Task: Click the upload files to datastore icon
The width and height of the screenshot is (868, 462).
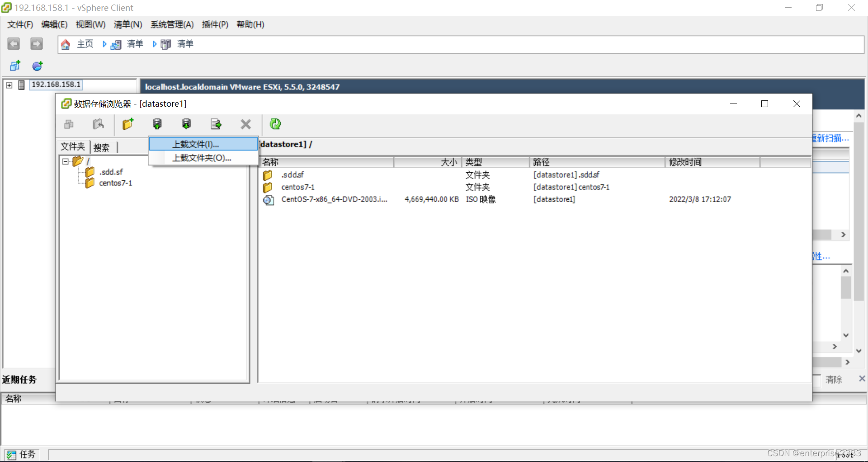Action: click(x=157, y=124)
